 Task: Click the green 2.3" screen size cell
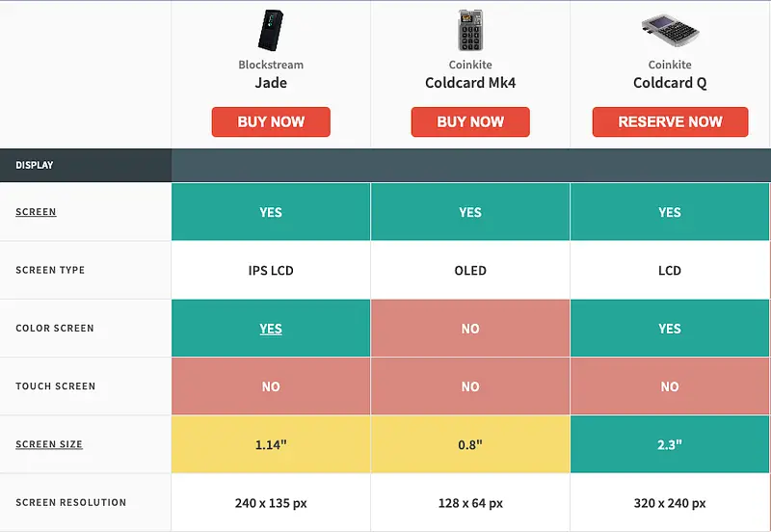[670, 444]
